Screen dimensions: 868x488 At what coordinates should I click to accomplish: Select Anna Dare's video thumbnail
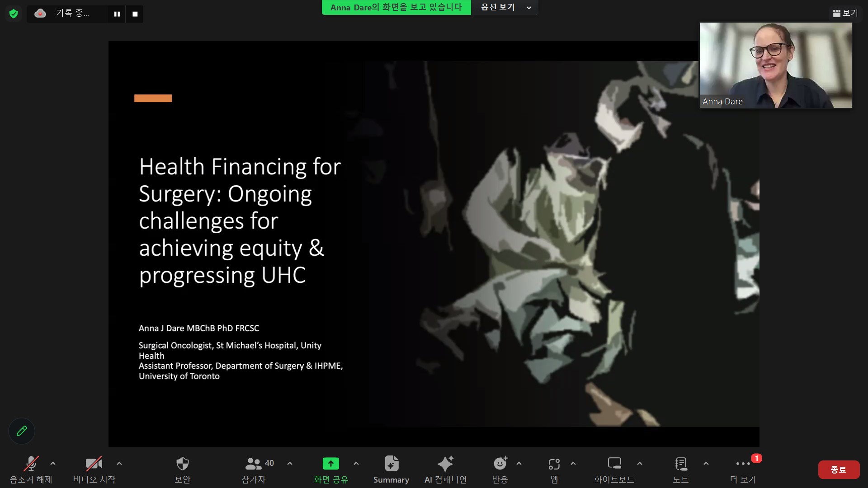775,65
